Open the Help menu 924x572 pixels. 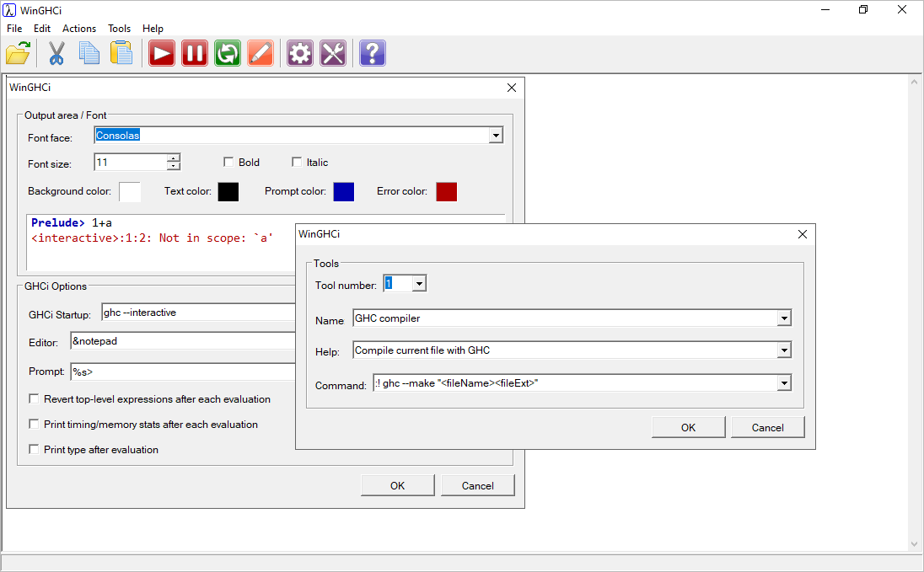153,29
